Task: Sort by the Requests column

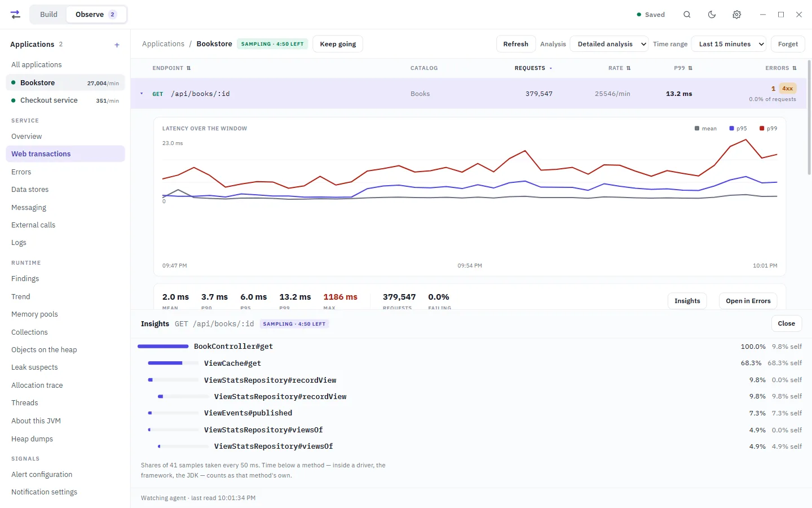Action: [x=533, y=68]
